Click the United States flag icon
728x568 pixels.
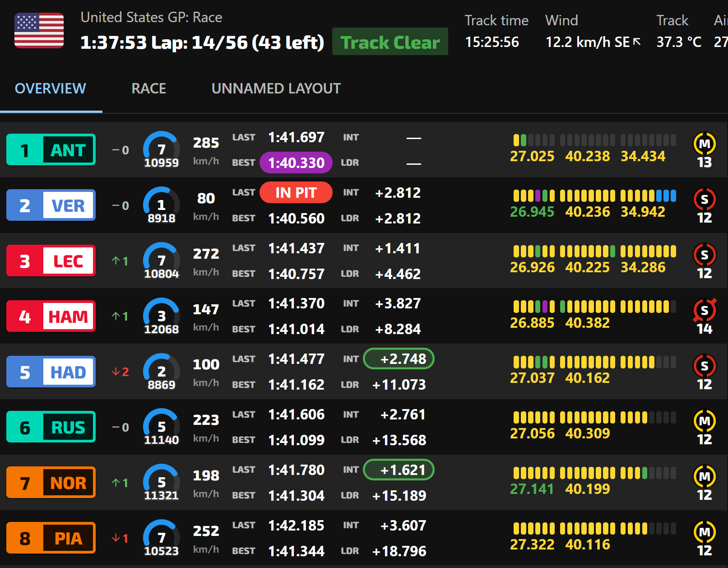point(39,30)
